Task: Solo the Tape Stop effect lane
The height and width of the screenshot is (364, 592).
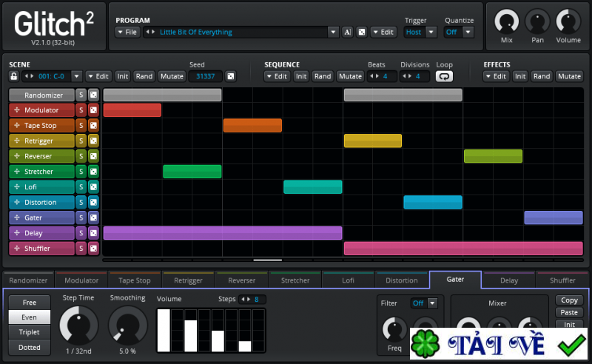Action: tap(81, 126)
